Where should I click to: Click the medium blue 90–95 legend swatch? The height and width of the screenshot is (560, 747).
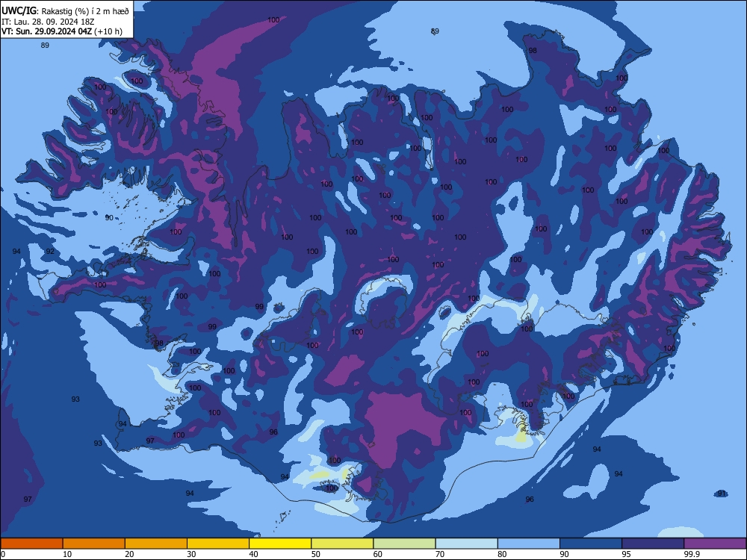(591, 544)
